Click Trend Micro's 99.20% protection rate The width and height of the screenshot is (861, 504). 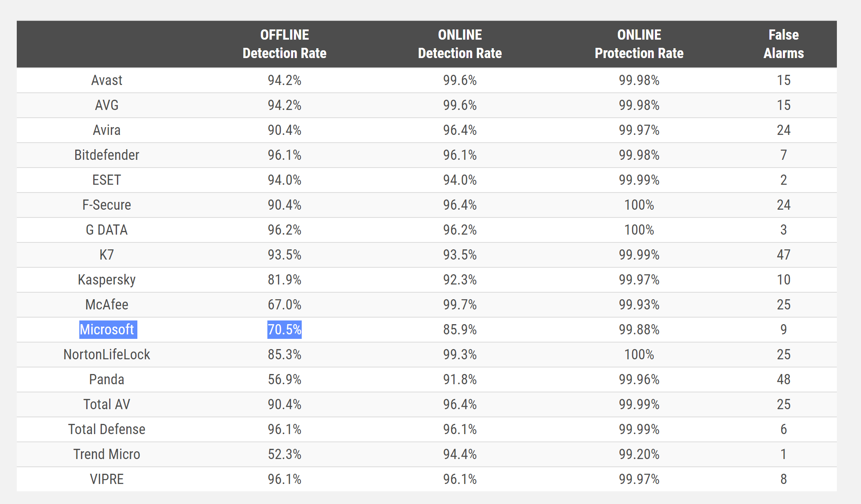[x=639, y=454]
